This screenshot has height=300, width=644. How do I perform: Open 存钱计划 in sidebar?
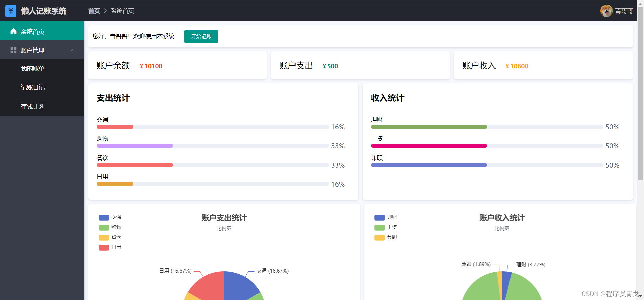[x=42, y=106]
